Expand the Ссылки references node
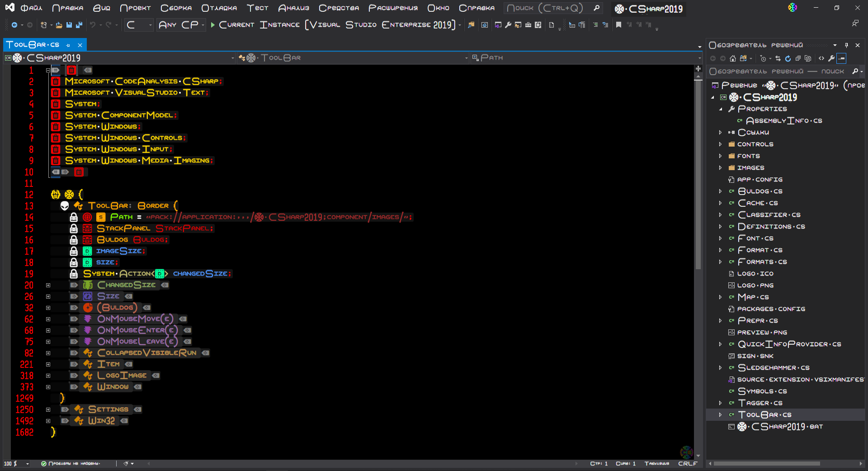This screenshot has width=868, height=471. (721, 132)
